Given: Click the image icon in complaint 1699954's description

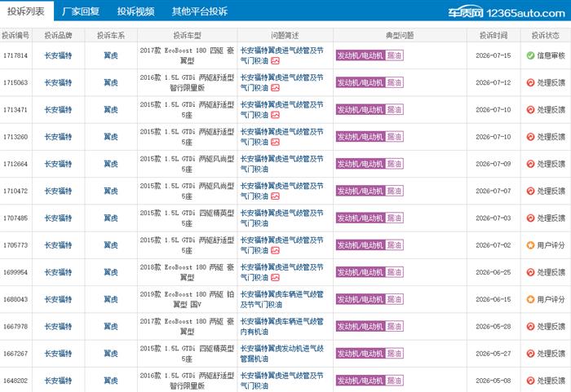Looking at the screenshot, I should click(276, 277).
